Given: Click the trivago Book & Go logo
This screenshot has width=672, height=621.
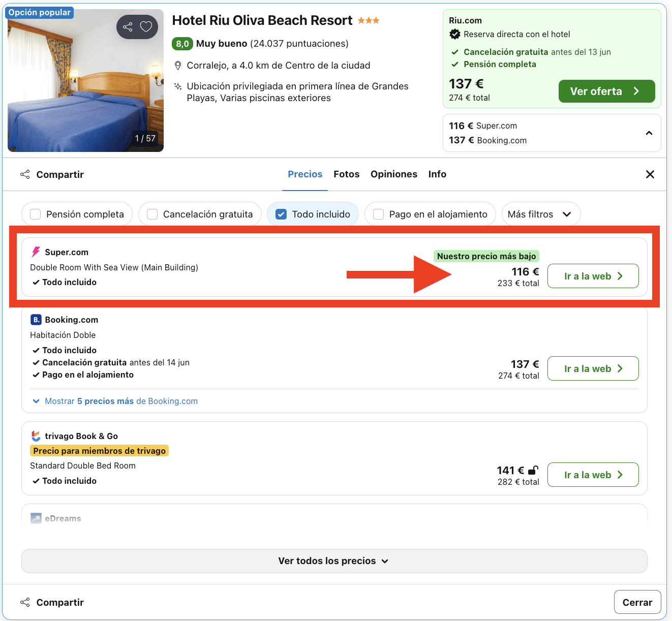Looking at the screenshot, I should pyautogui.click(x=36, y=436).
